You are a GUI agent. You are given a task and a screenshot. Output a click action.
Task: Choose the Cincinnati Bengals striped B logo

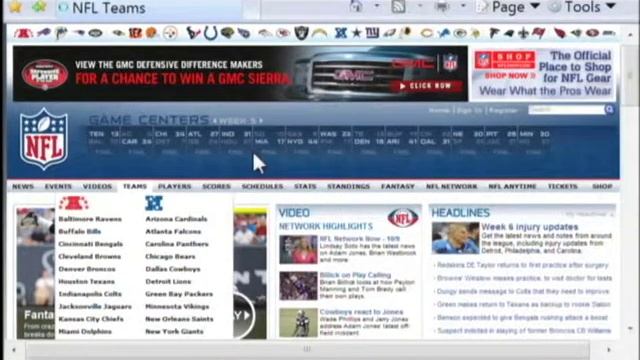135,33
